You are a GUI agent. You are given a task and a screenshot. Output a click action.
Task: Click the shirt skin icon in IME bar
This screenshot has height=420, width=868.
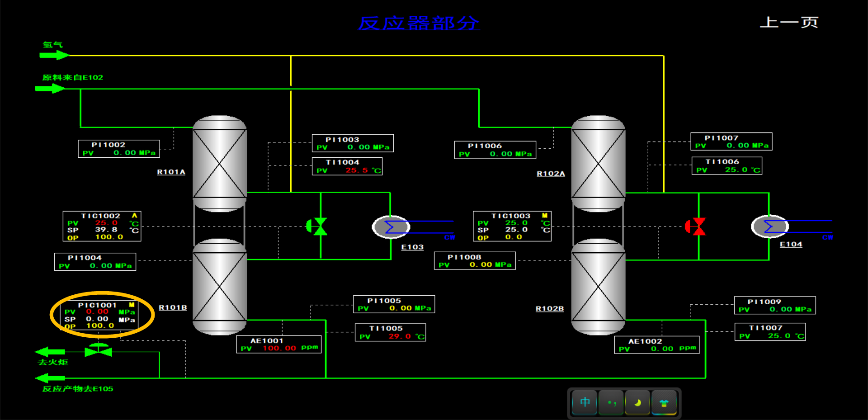pos(664,402)
